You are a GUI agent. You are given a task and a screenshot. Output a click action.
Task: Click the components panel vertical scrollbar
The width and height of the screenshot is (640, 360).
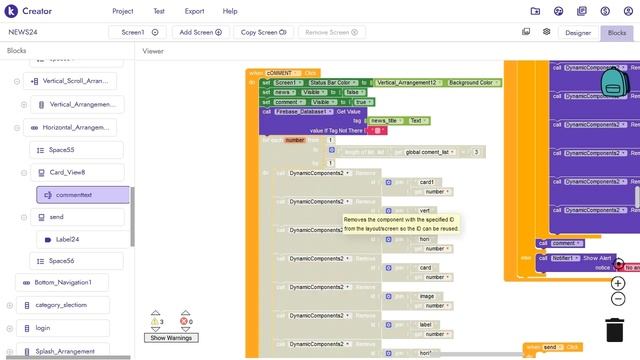132,216
